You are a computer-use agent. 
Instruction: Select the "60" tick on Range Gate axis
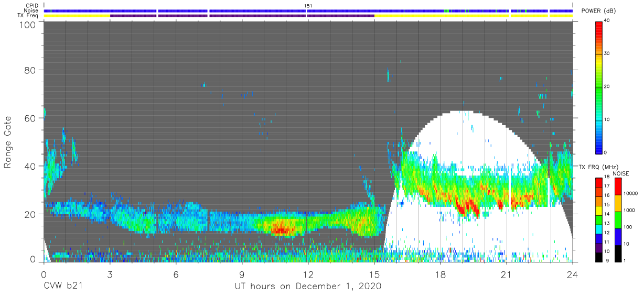30,118
